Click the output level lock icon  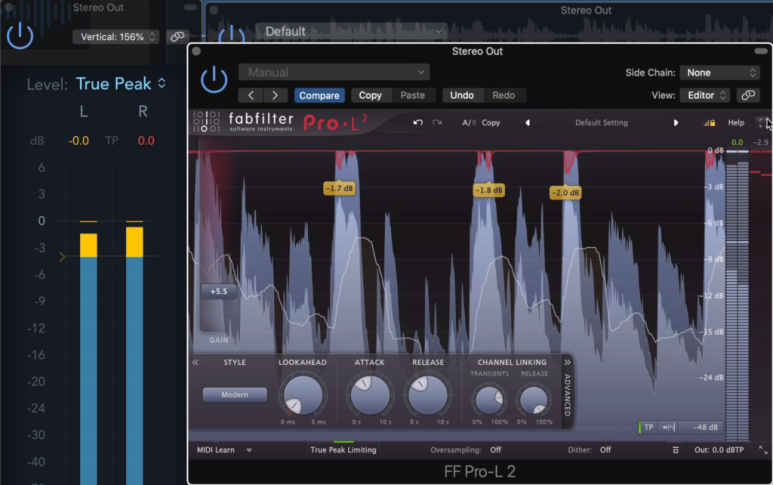709,123
